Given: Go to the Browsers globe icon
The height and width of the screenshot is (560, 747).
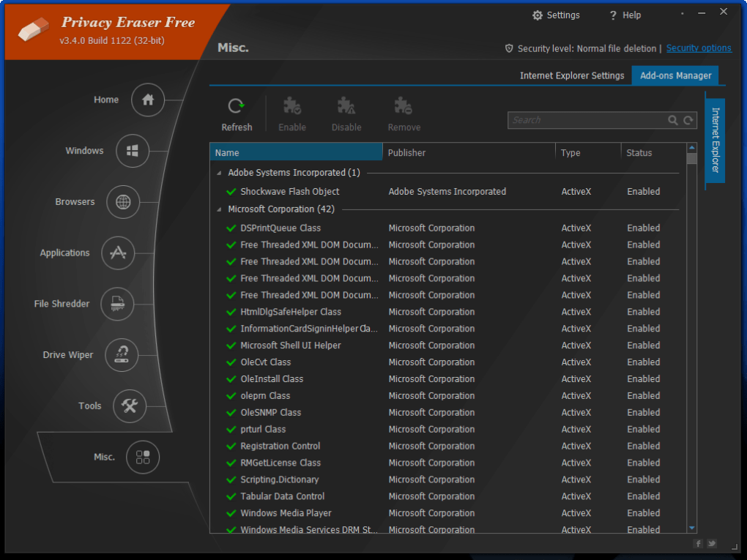Looking at the screenshot, I should click(x=123, y=202).
